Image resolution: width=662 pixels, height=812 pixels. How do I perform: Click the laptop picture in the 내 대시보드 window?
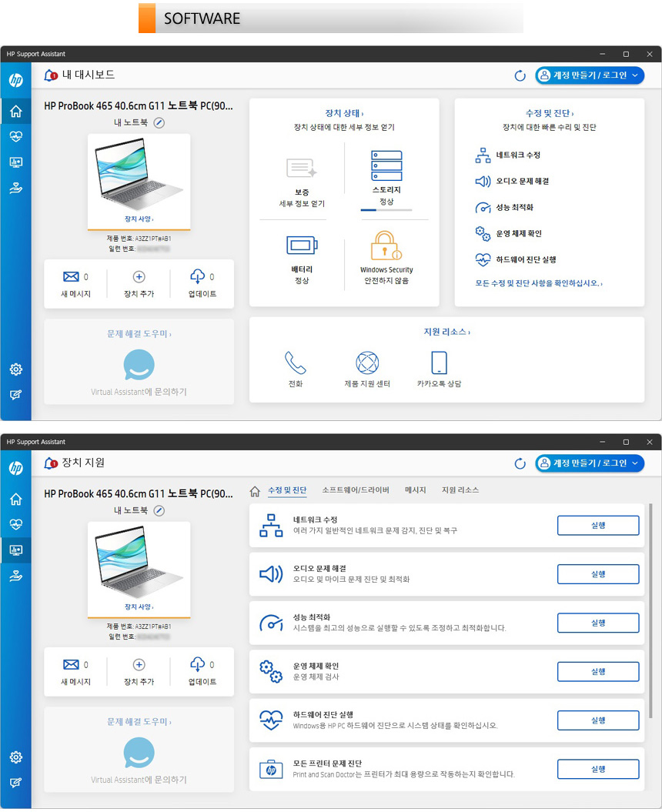(x=139, y=174)
